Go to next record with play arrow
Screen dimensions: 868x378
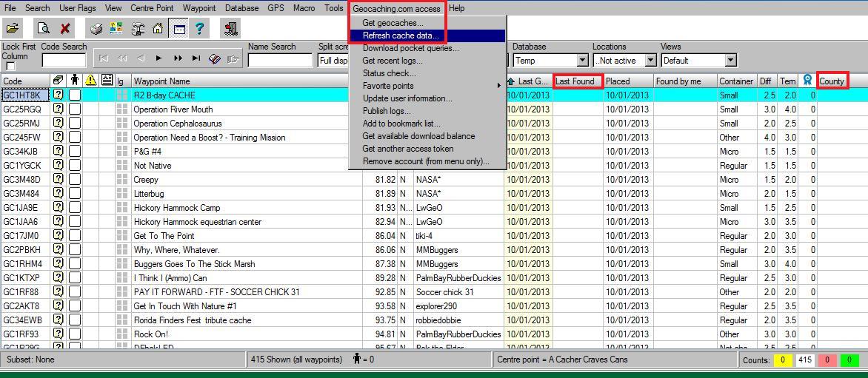(x=159, y=58)
